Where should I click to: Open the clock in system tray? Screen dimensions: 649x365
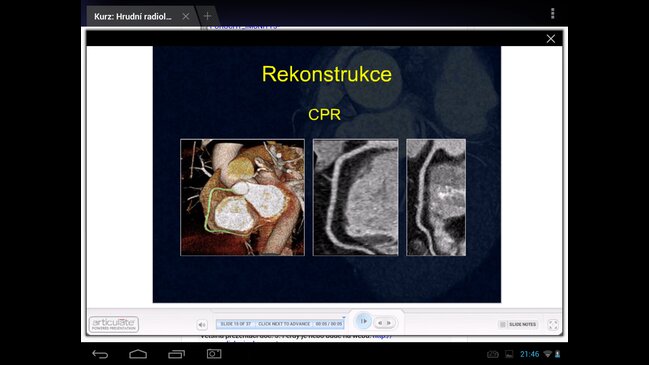click(529, 354)
